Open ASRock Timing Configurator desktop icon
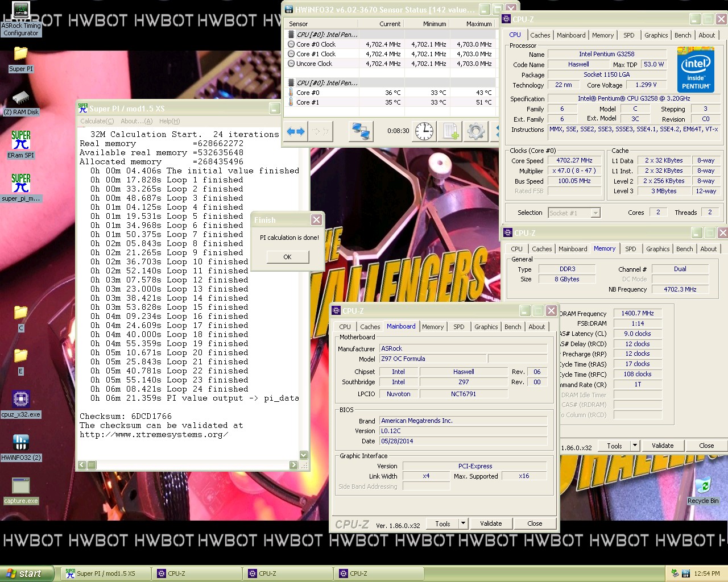 [x=21, y=19]
